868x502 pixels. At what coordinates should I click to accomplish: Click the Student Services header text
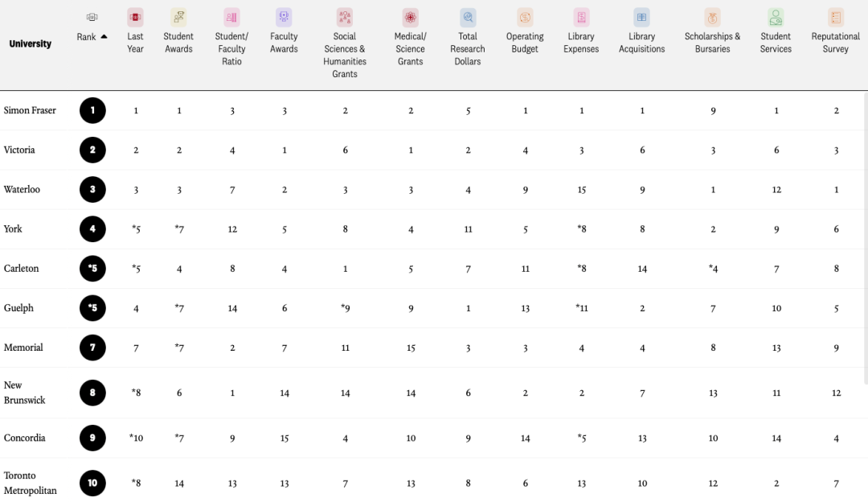776,43
